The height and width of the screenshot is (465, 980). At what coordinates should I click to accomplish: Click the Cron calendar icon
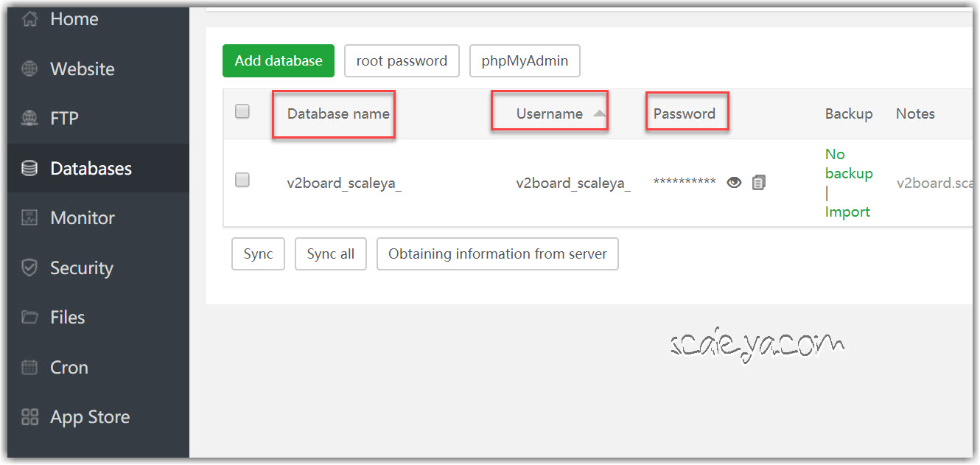click(29, 367)
